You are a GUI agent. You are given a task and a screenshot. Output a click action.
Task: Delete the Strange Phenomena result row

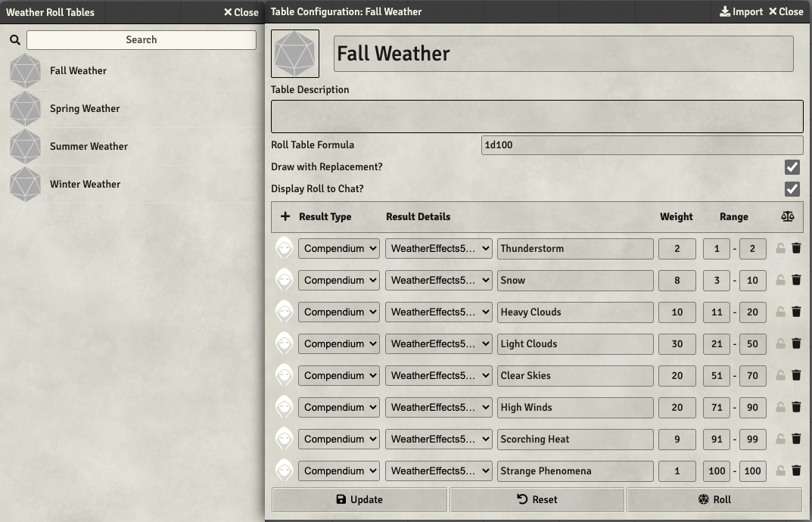tap(796, 471)
